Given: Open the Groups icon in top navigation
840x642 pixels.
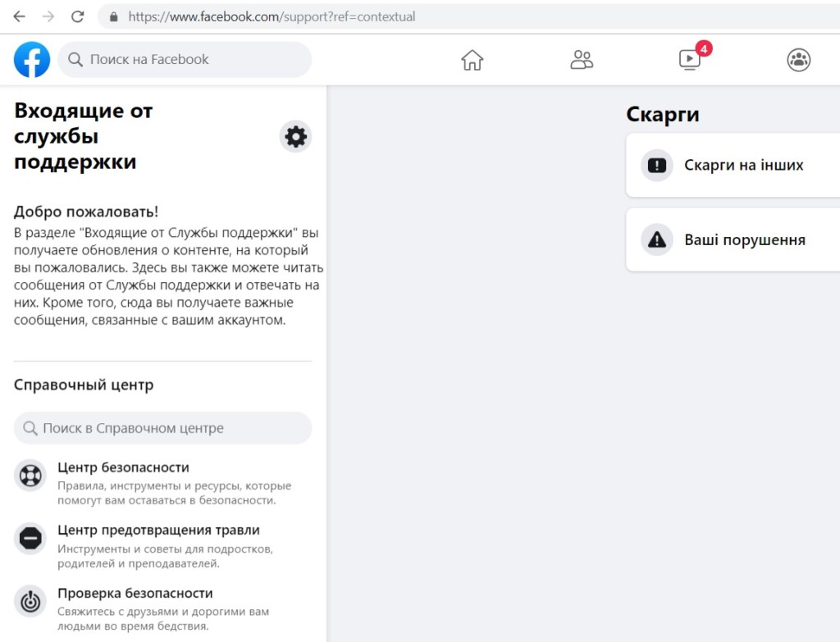Looking at the screenshot, I should pos(798,60).
